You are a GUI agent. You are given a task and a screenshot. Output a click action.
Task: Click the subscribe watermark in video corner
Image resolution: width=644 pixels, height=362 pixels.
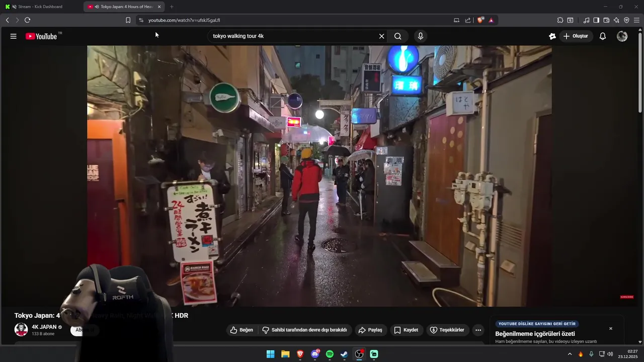(x=627, y=297)
